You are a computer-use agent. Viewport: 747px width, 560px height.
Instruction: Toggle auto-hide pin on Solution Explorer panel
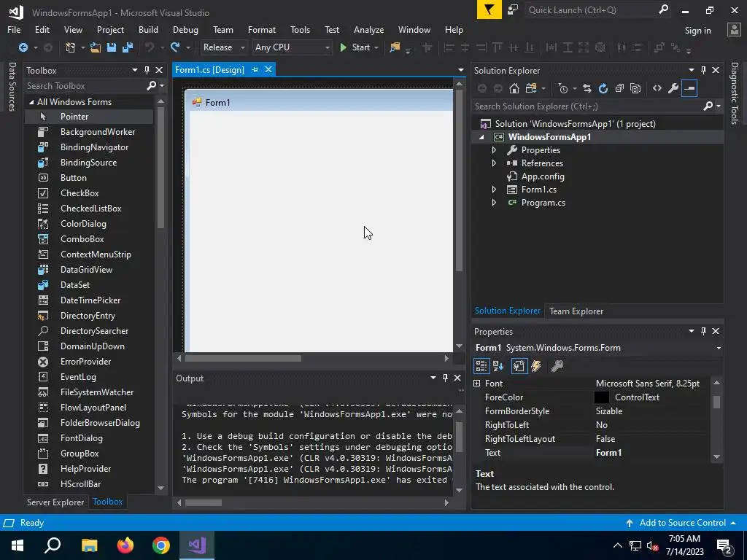point(703,70)
